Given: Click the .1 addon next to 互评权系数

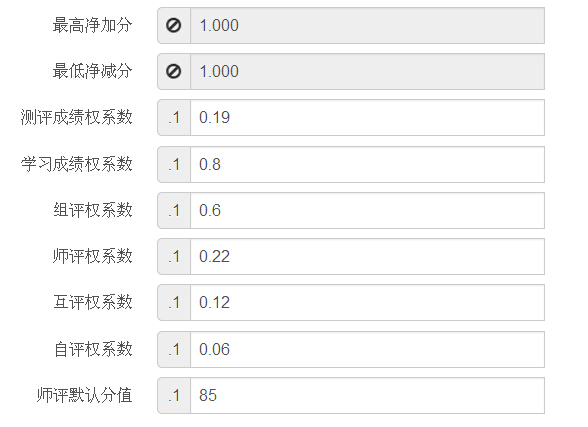Looking at the screenshot, I should click(174, 303).
